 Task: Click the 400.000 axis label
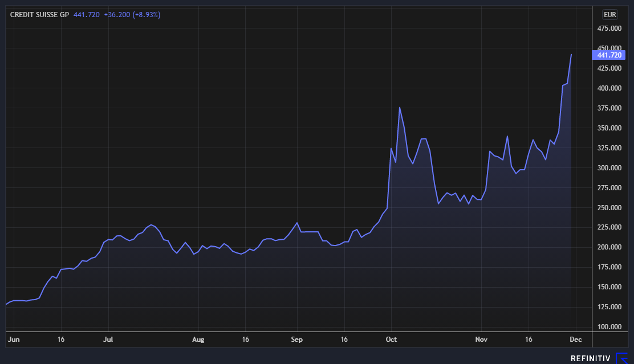click(x=609, y=88)
